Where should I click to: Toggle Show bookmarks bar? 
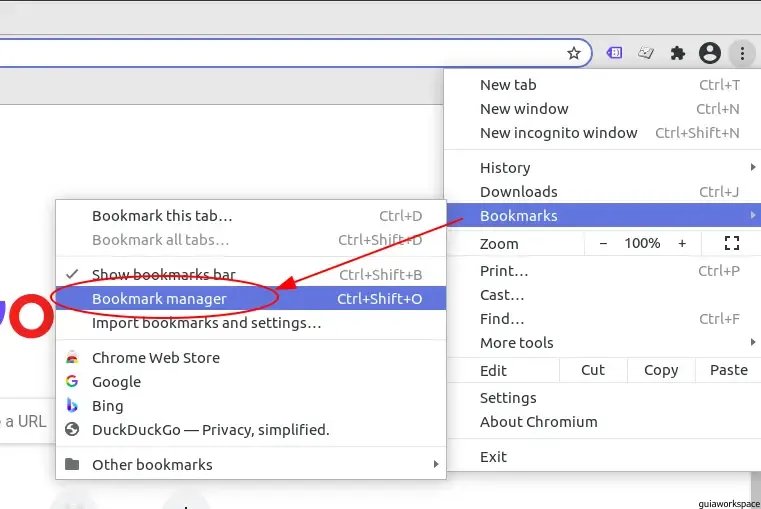[x=251, y=275]
